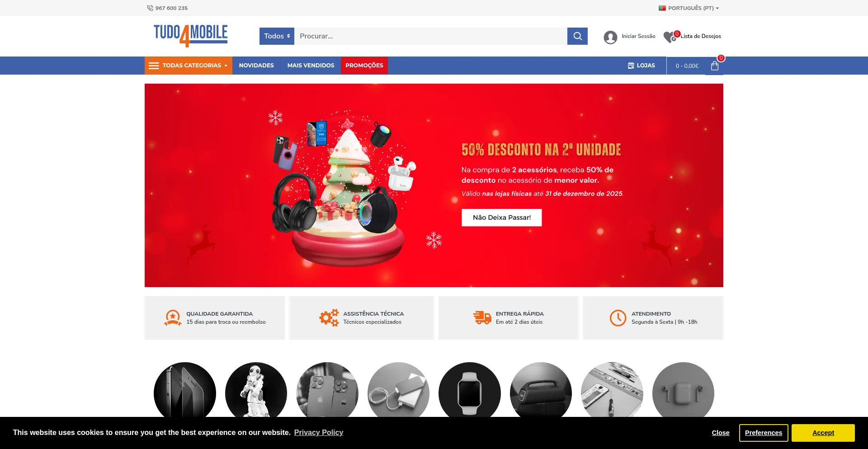Click the phone number icon at top

tap(150, 8)
